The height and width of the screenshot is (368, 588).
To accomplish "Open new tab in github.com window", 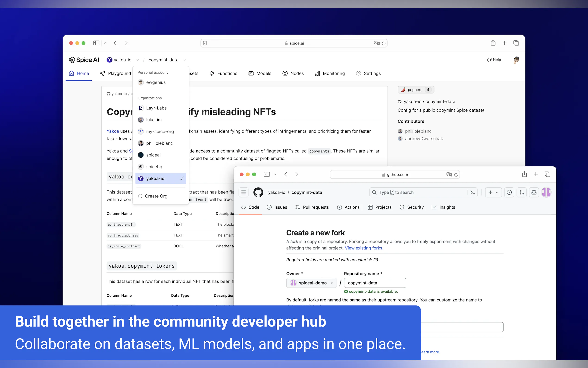I will tap(535, 174).
